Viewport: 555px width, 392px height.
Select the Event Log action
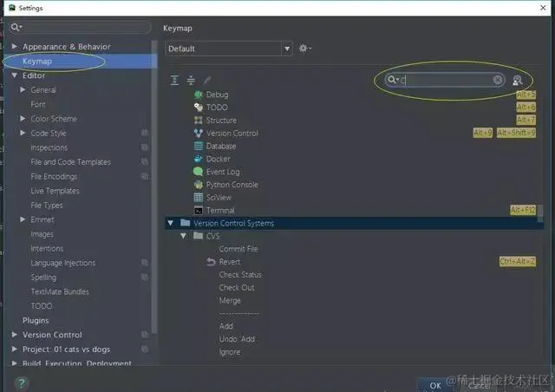[x=217, y=172]
